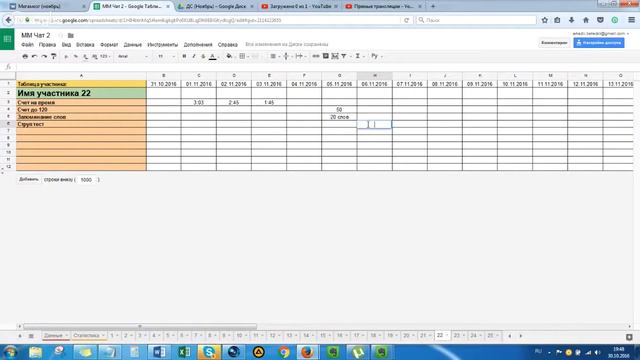Click the insert comment icon

pyautogui.click(x=326, y=56)
